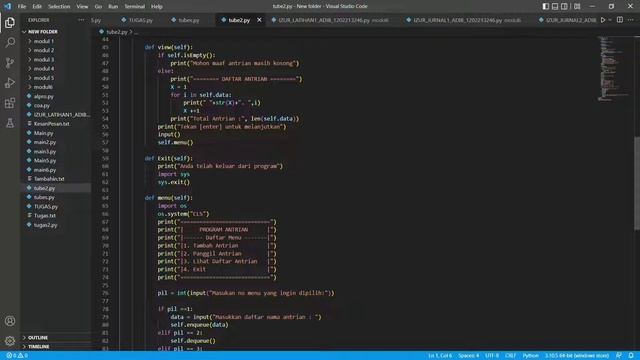The image size is (640, 360).
Task: Toggle the bottom panel layout icon
Action: (x=555, y=6)
